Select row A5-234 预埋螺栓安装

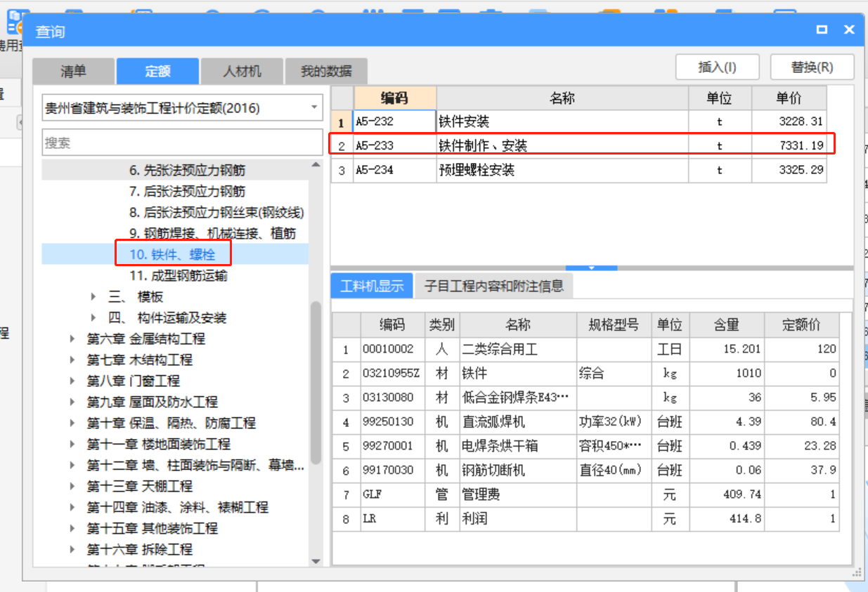click(578, 171)
